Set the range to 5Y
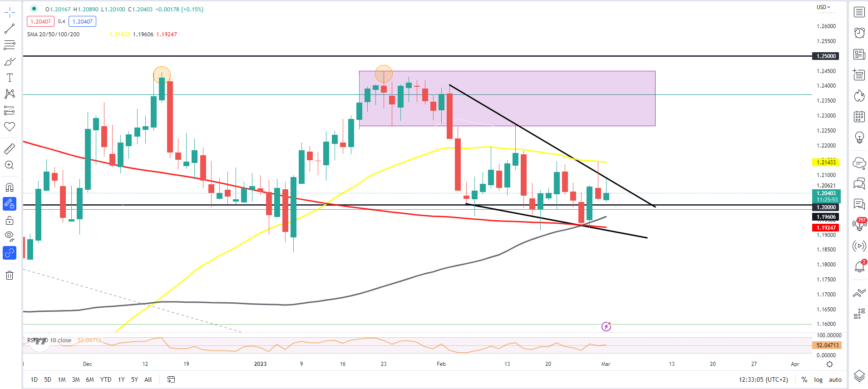868x389 pixels. [x=134, y=379]
